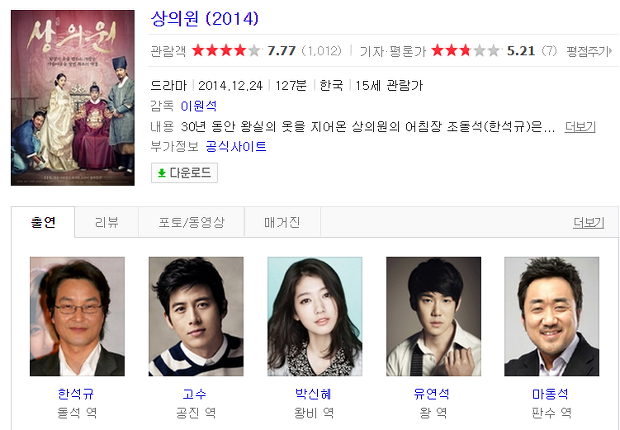Open the 상의원 (2014) movie title link
This screenshot has width=620, height=430.
[x=204, y=19]
